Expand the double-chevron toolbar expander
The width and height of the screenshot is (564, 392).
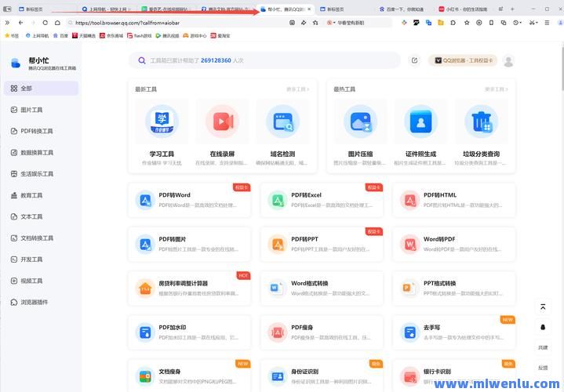tap(7, 23)
